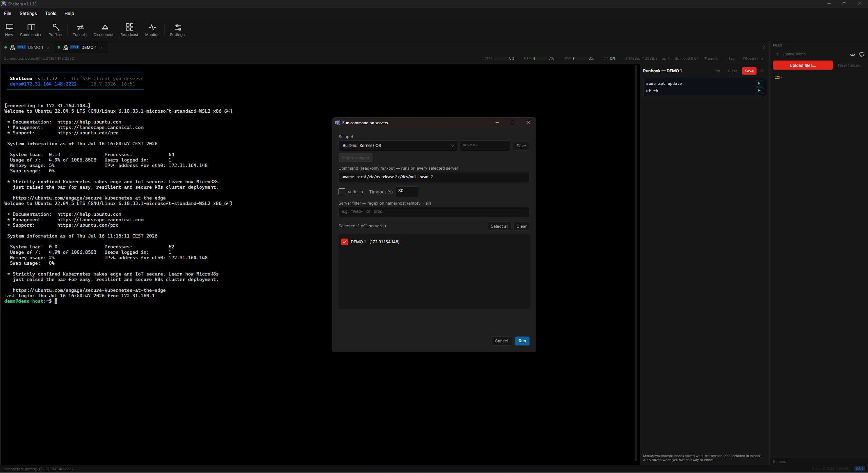Go up a directory in Files panel

pyautogui.click(x=777, y=54)
